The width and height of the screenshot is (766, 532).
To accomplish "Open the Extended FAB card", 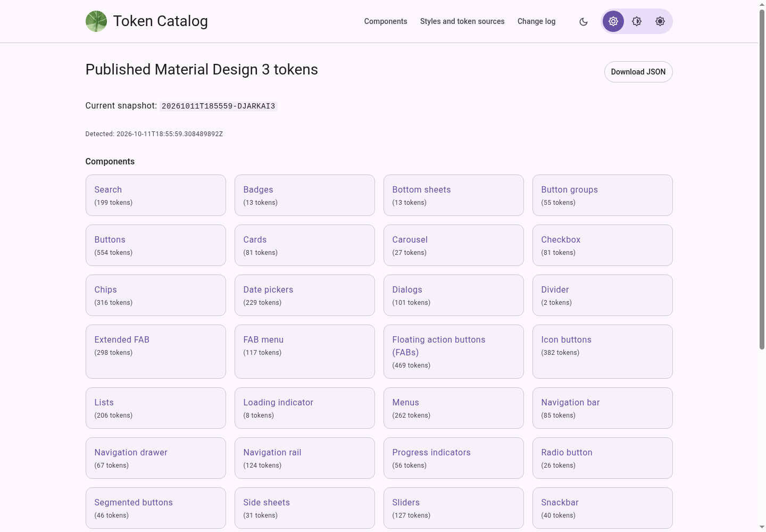I will pos(156,352).
